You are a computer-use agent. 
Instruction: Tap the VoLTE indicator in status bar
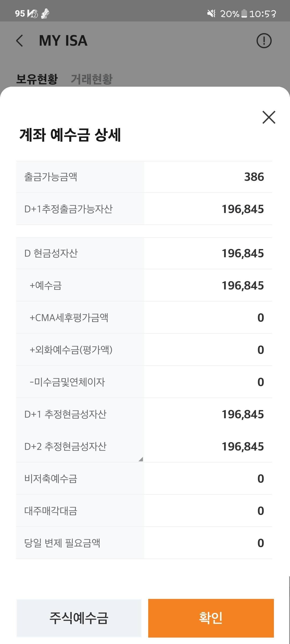point(32,12)
